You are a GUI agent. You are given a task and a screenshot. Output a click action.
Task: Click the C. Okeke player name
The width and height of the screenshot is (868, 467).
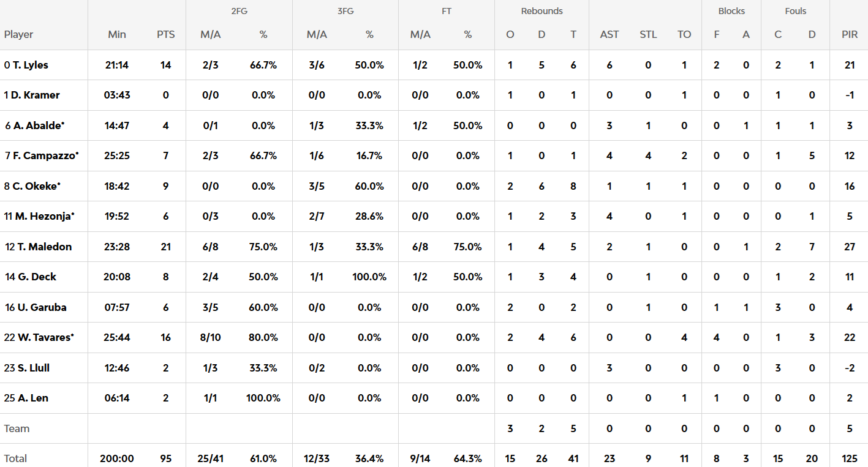point(36,186)
